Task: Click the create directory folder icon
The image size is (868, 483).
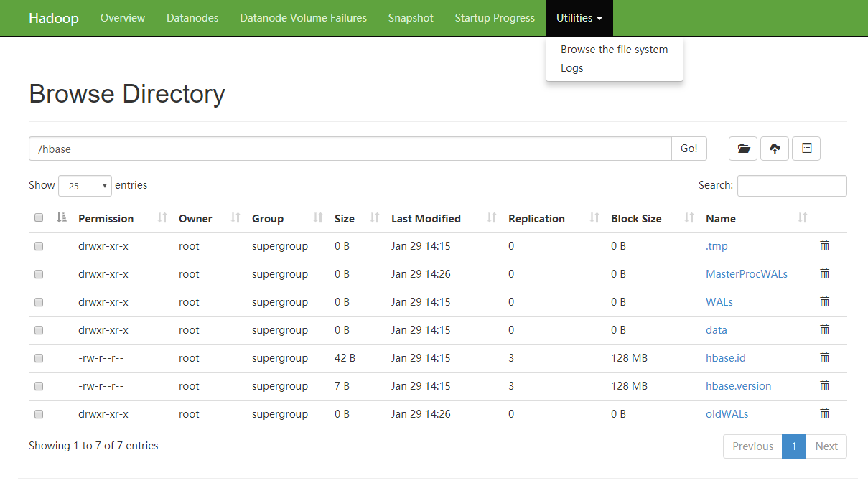Action: tap(743, 149)
